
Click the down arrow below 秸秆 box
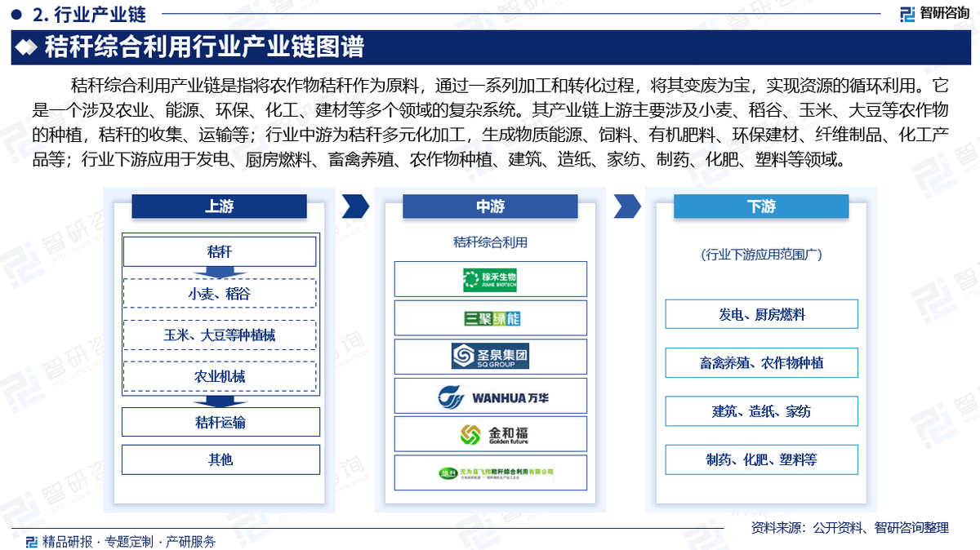(x=219, y=273)
